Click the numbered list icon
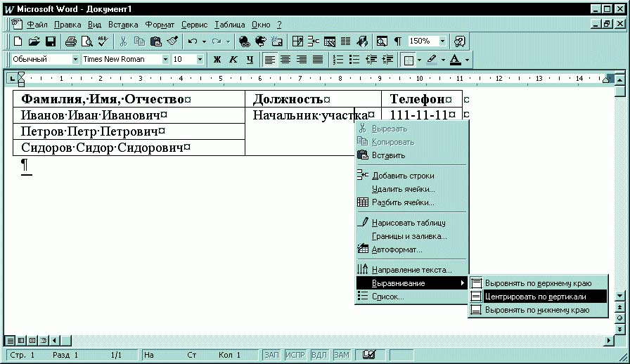The image size is (630, 364). 338,60
